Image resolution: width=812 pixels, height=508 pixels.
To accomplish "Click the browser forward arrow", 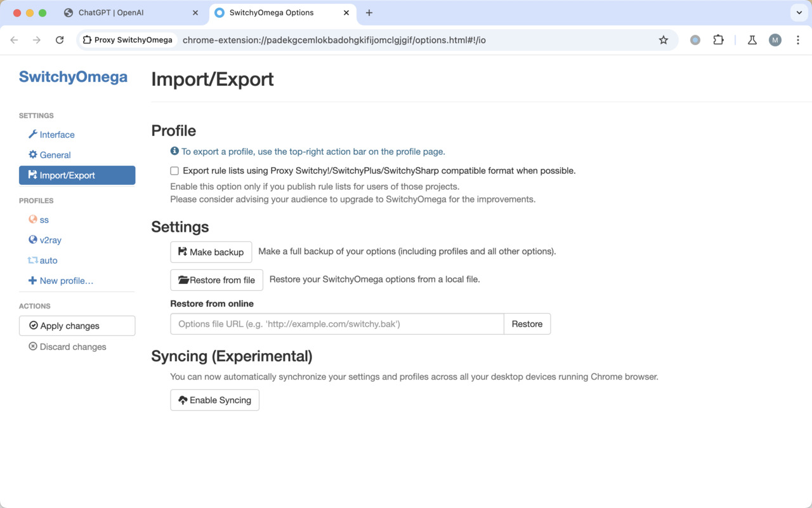I will pyautogui.click(x=37, y=40).
